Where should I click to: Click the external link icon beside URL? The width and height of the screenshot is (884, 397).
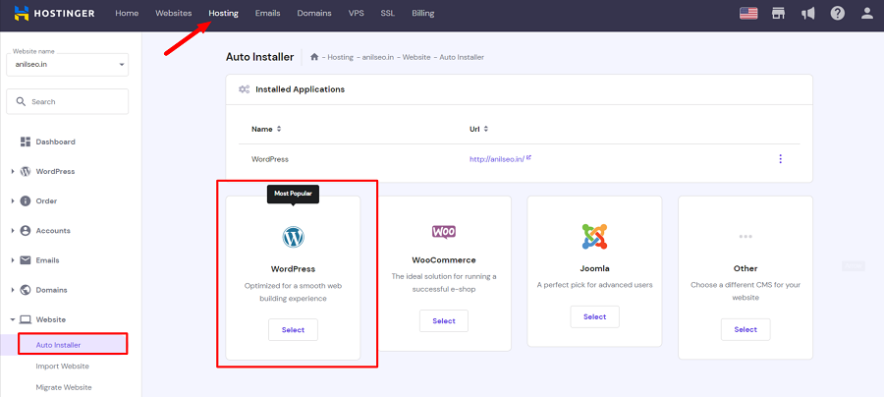(529, 158)
